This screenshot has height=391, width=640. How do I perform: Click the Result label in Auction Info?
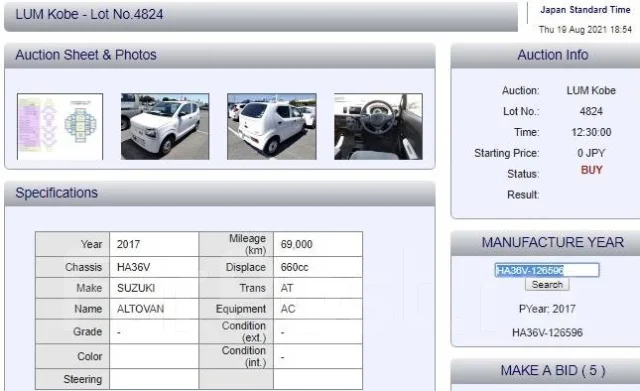click(523, 195)
